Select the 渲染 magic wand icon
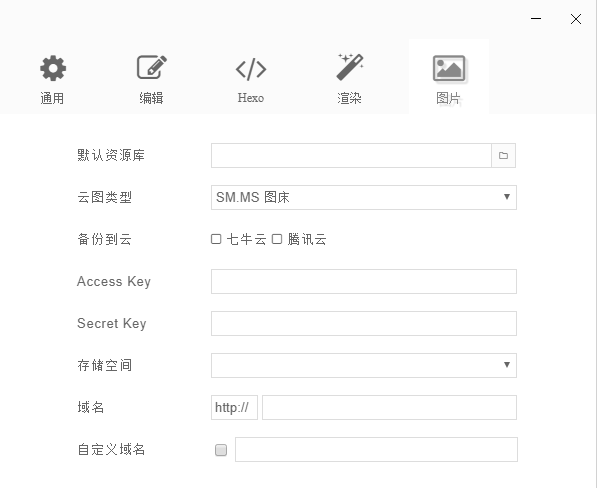This screenshot has height=488, width=597. point(350,67)
